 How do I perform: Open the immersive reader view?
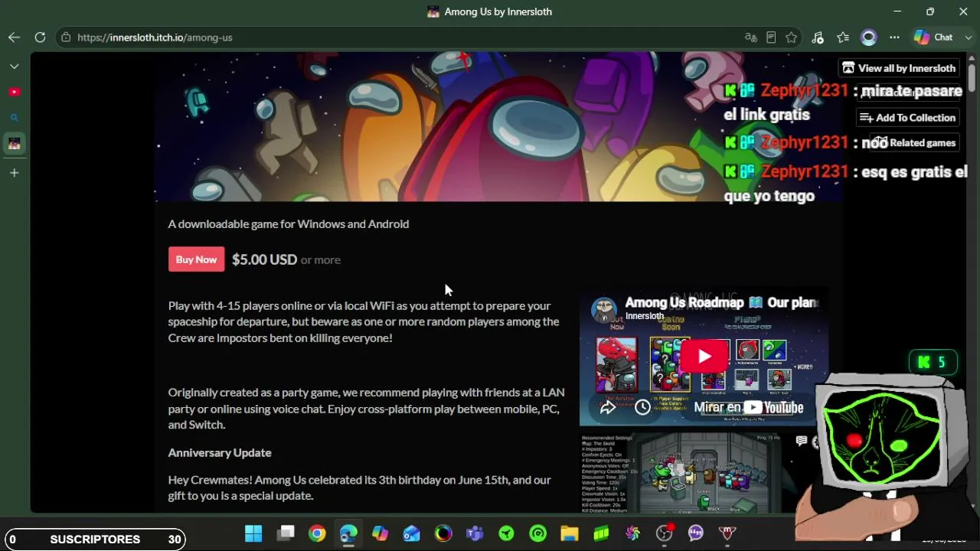[x=771, y=37]
